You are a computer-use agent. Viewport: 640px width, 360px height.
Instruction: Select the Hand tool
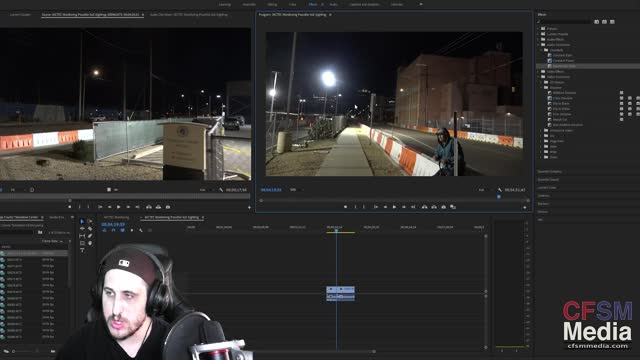[x=90, y=243]
